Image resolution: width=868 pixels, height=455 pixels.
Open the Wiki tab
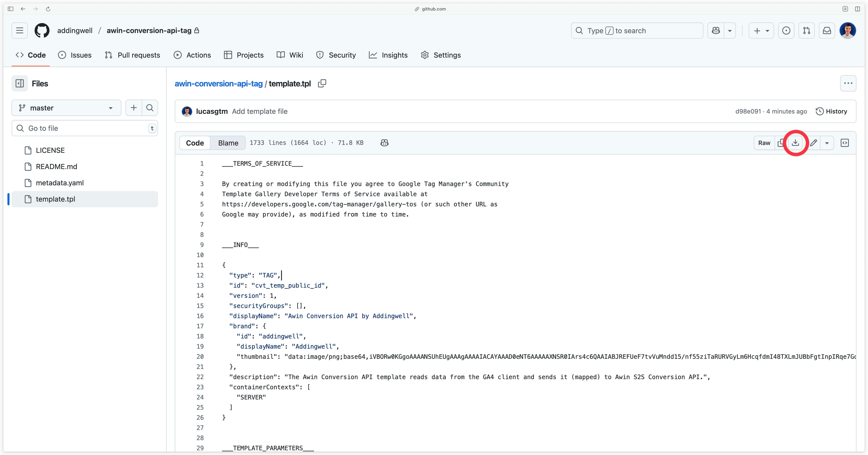[x=290, y=55]
